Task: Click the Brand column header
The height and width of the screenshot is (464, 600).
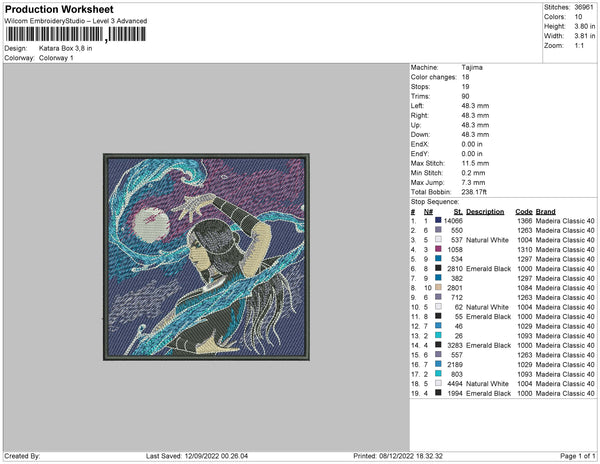Action: (545, 212)
